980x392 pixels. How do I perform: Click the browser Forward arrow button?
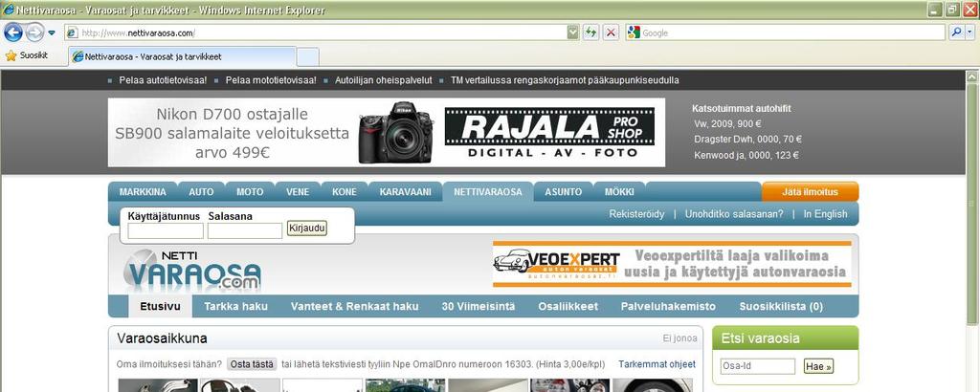point(34,32)
